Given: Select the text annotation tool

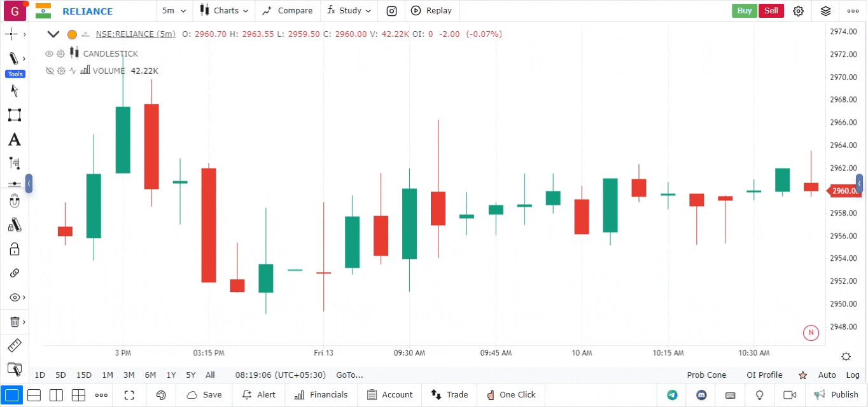Looking at the screenshot, I should [14, 140].
